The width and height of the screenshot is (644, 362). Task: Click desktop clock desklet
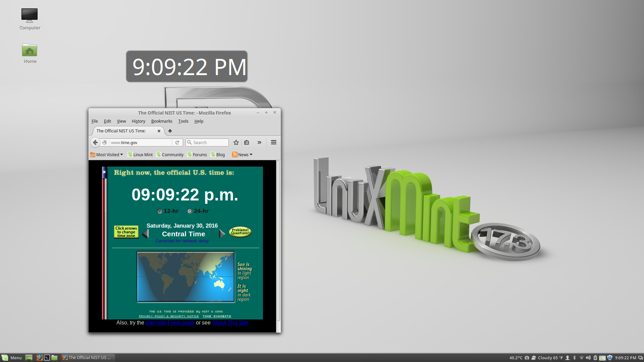pyautogui.click(x=187, y=66)
